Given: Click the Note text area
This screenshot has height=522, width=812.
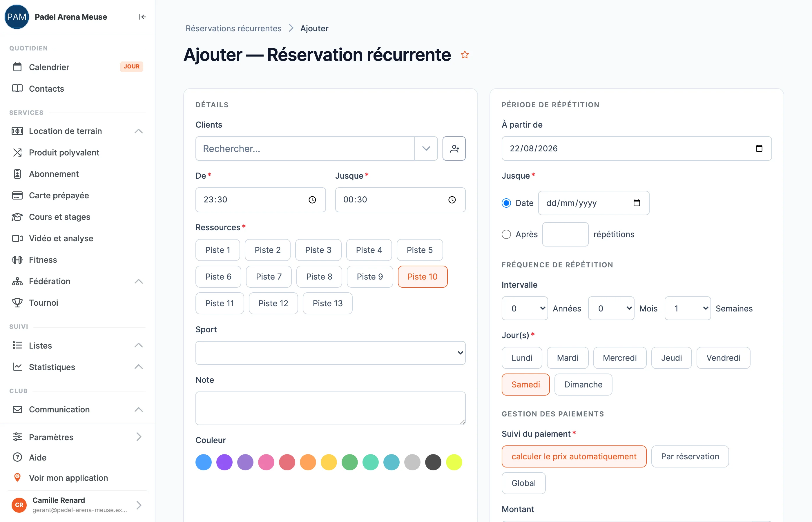Looking at the screenshot, I should [330, 408].
